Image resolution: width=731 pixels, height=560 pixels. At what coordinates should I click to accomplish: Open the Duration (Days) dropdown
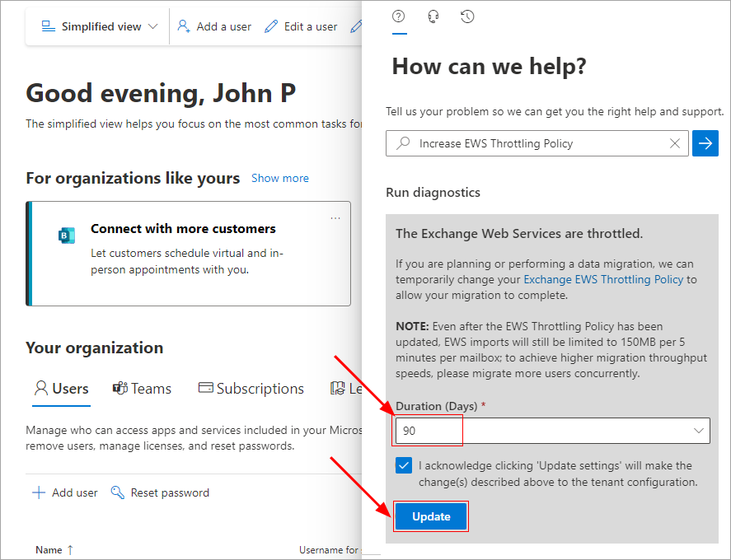tap(552, 431)
